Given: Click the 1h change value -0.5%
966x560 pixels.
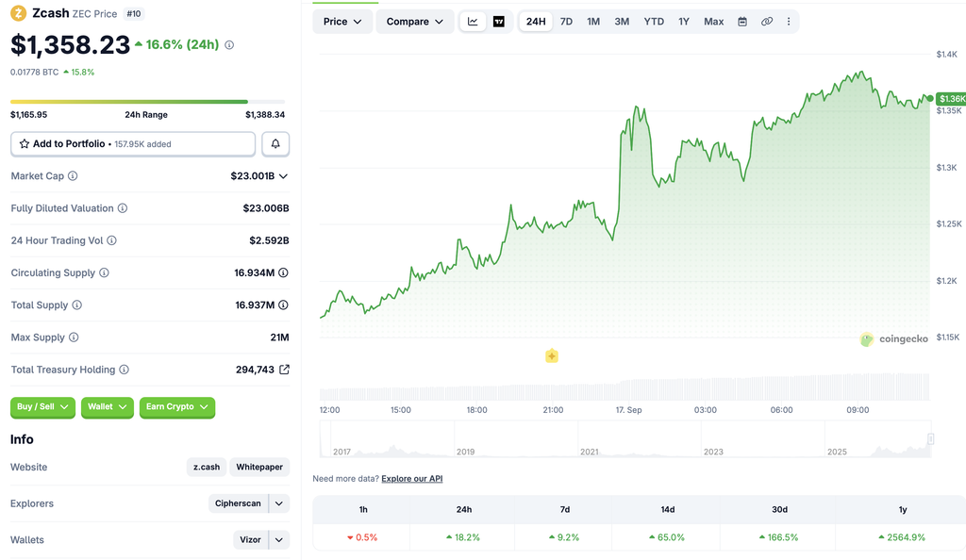Looking at the screenshot, I should (362, 537).
